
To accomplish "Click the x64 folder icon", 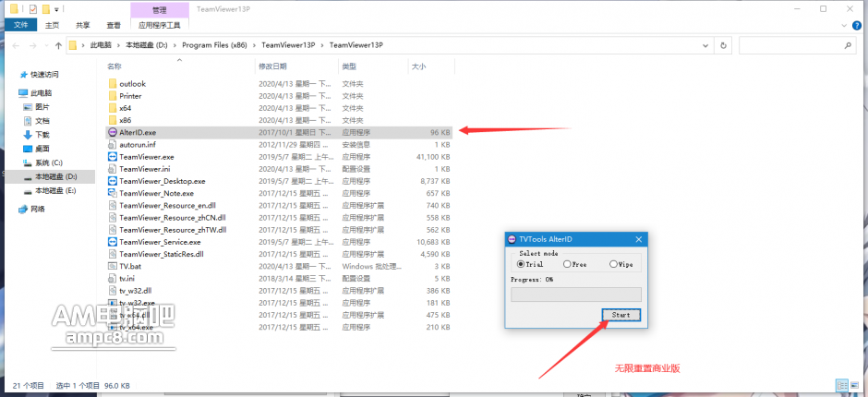I will (113, 108).
